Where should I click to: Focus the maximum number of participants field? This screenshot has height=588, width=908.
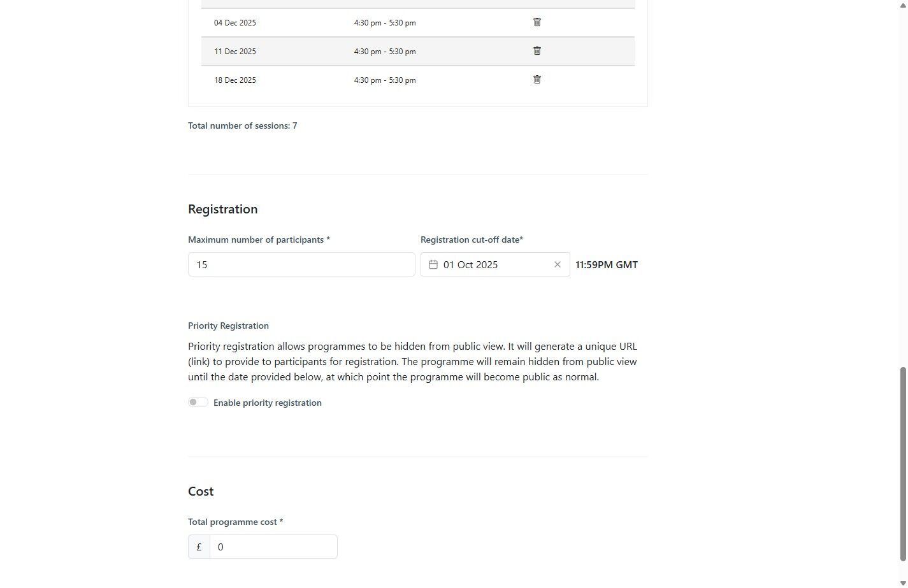tap(301, 264)
